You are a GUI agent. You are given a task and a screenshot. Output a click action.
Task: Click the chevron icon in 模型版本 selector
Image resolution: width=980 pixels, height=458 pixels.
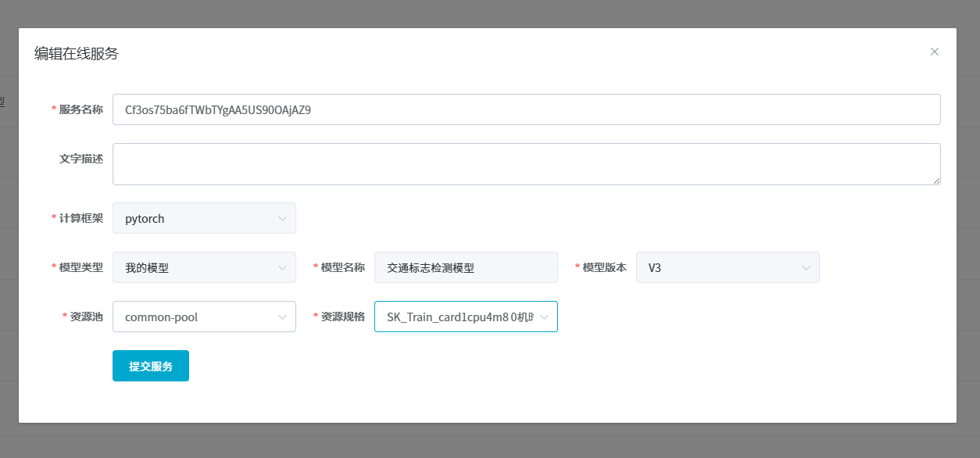pyautogui.click(x=806, y=267)
